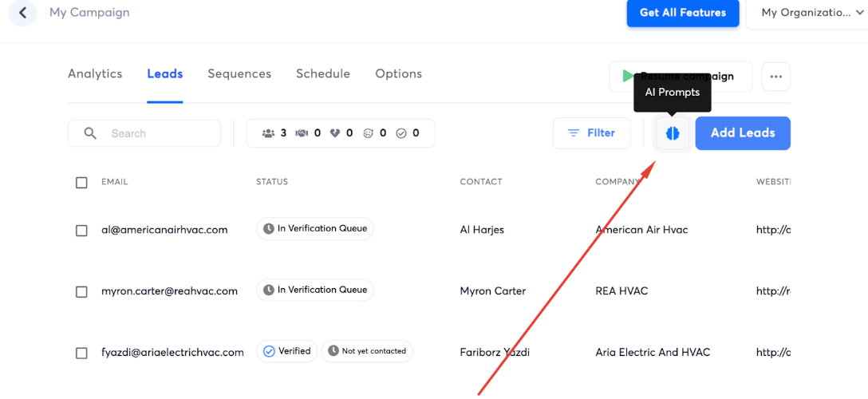Screen dimensions: 868x399
Task: Click the EMAIL column header
Action: 115,182
